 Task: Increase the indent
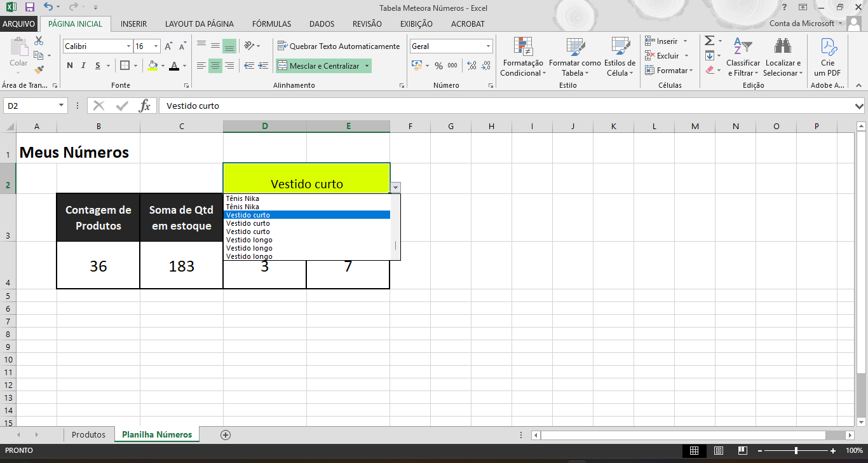262,66
